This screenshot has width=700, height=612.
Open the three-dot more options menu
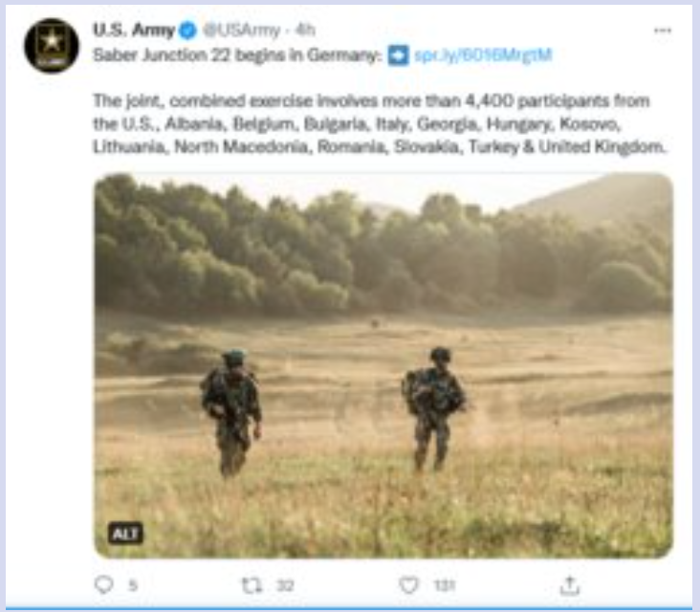663,31
